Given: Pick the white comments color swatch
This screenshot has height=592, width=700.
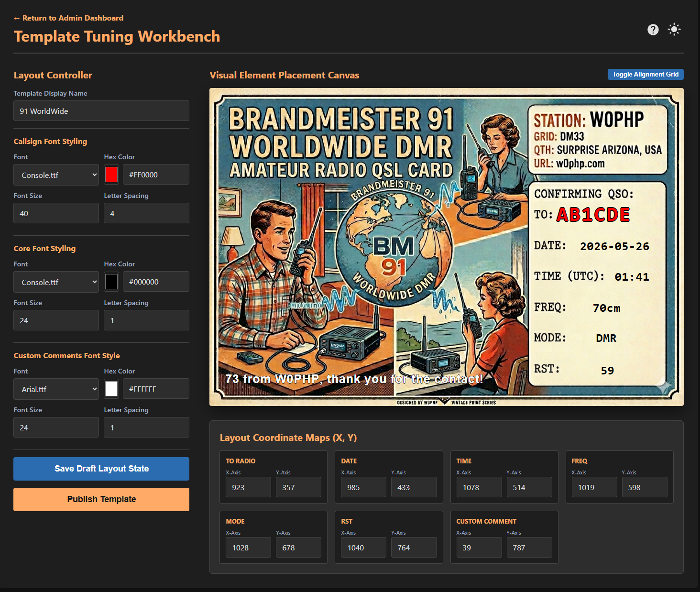Looking at the screenshot, I should pyautogui.click(x=111, y=389).
